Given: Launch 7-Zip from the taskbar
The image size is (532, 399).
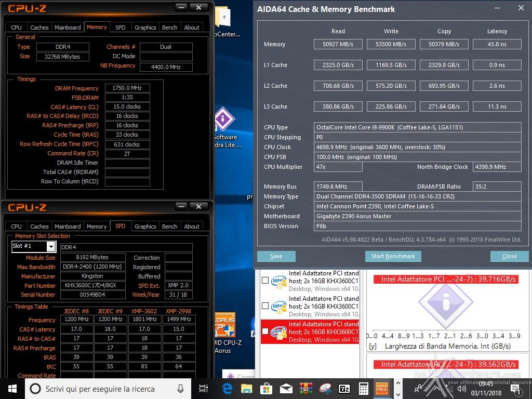Looking at the screenshot, I should [x=344, y=389].
